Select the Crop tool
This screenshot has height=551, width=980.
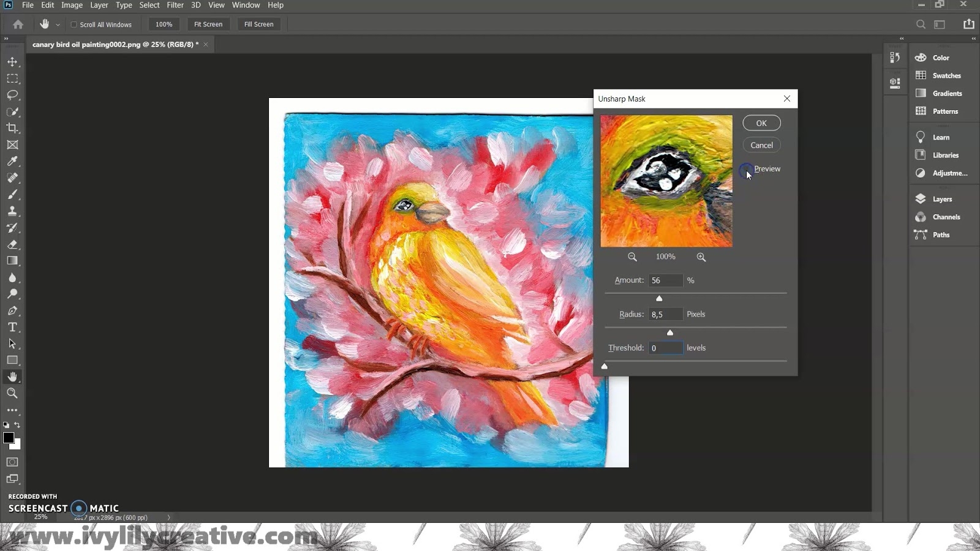coord(12,129)
